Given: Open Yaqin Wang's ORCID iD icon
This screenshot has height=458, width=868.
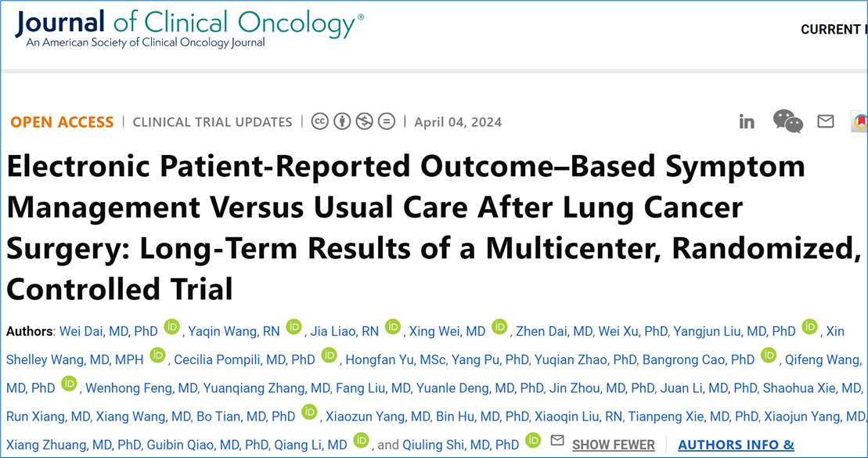Looking at the screenshot, I should point(294,328).
